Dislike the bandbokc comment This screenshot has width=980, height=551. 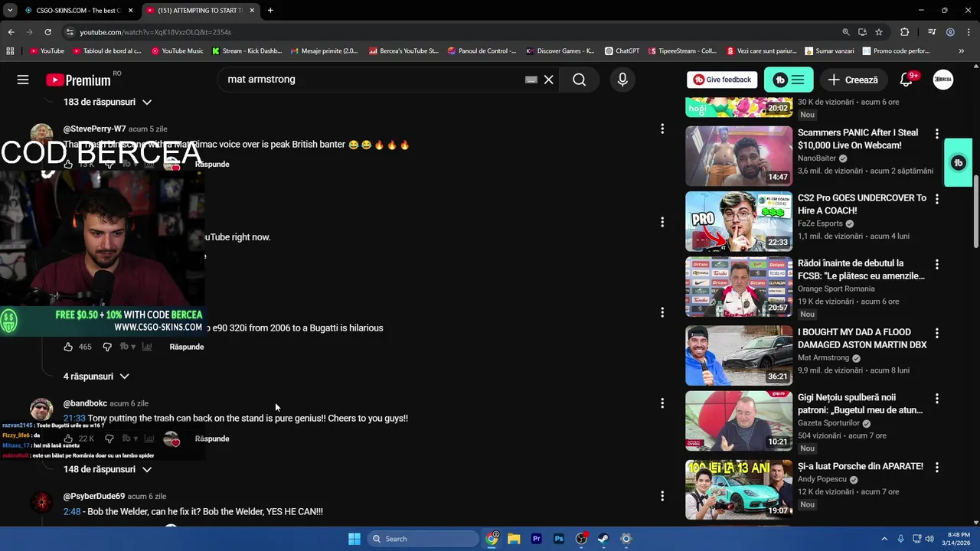pyautogui.click(x=109, y=439)
